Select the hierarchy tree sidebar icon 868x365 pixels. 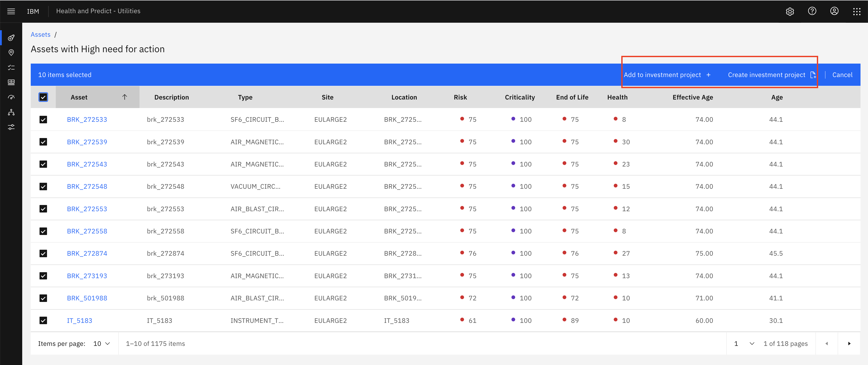pyautogui.click(x=11, y=112)
